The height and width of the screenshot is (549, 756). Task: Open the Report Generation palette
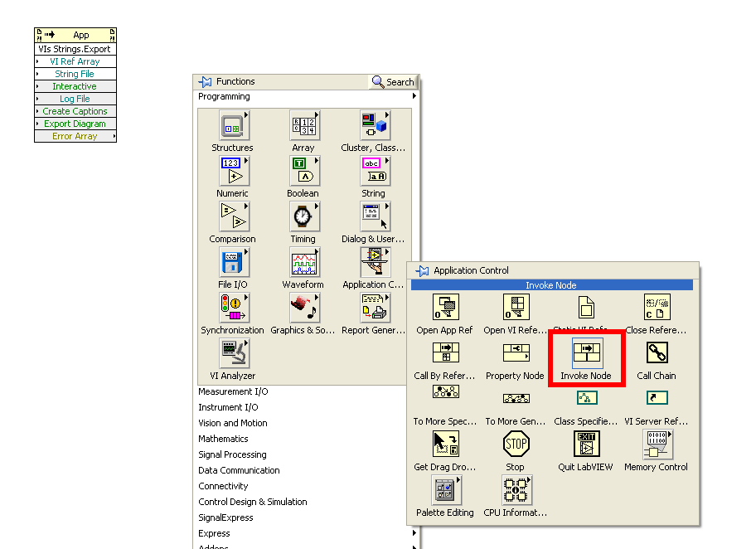[375, 309]
